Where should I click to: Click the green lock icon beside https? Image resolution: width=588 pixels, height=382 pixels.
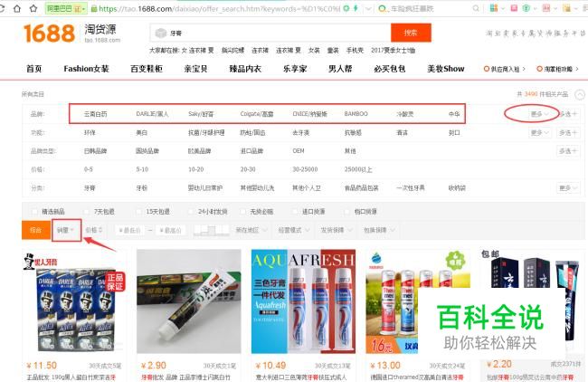94,8
